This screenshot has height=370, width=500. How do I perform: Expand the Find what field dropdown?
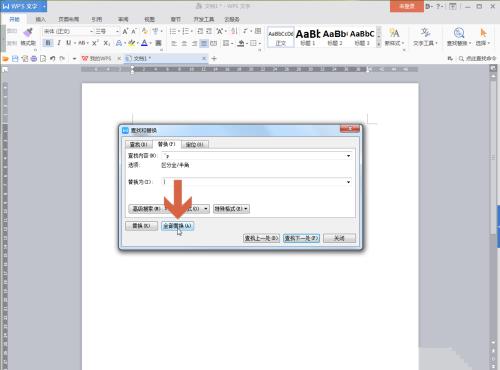(348, 156)
